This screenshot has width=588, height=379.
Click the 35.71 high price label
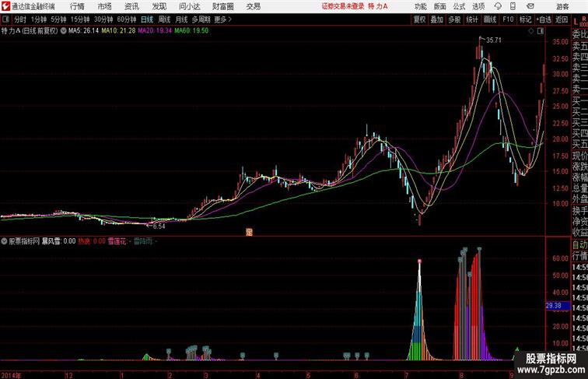click(493, 40)
